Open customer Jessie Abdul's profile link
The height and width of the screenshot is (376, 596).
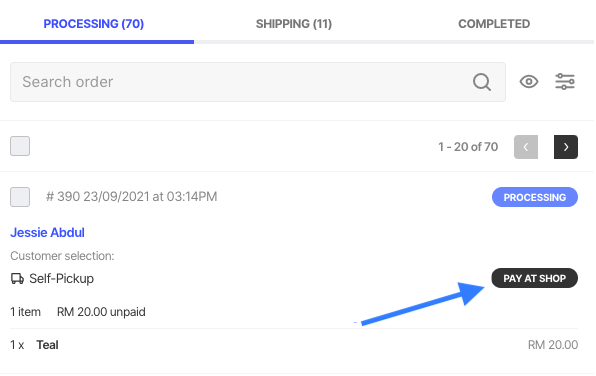[48, 232]
